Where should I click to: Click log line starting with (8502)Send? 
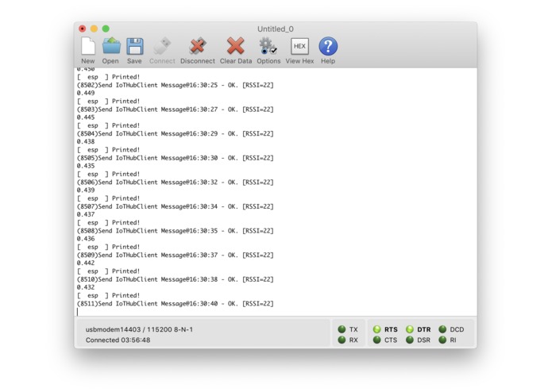175,85
